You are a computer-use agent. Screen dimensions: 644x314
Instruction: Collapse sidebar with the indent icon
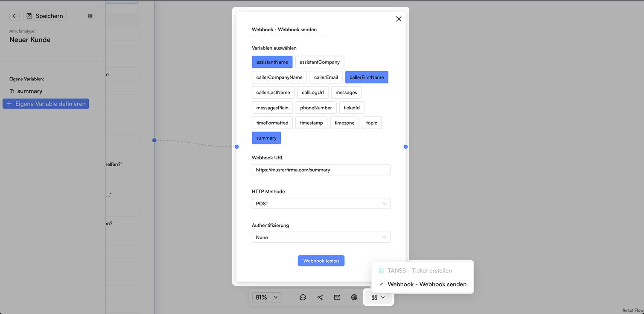click(x=90, y=16)
